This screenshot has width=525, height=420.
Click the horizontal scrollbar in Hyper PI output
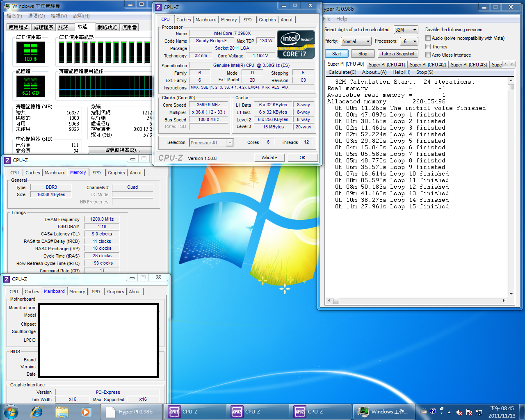[x=418, y=301]
